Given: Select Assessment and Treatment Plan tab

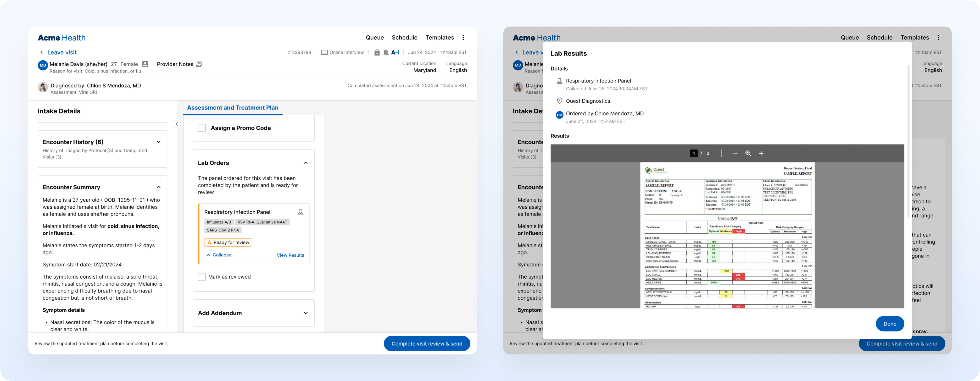Looking at the screenshot, I should point(233,108).
